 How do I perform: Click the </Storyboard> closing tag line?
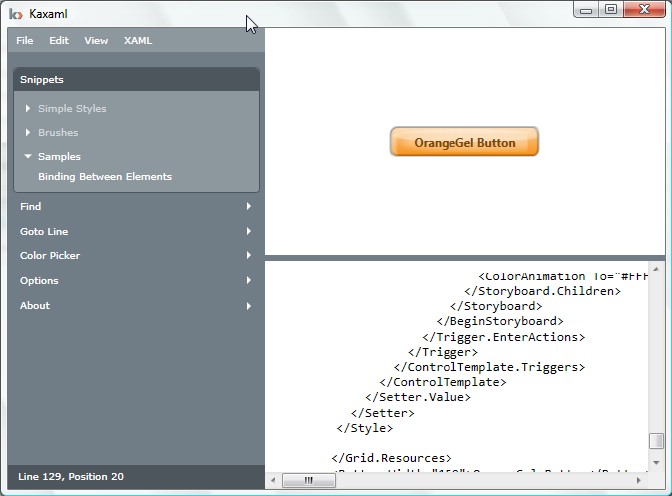(496, 306)
